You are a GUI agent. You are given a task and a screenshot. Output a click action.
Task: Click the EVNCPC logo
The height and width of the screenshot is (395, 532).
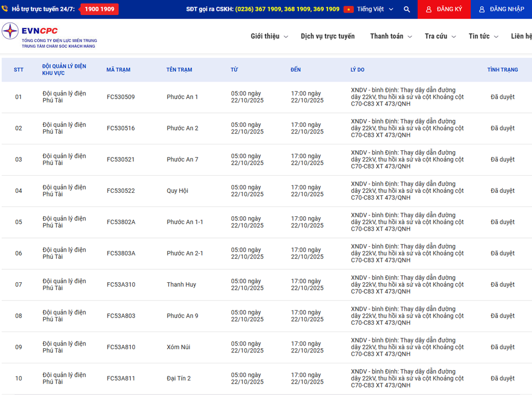click(x=10, y=31)
